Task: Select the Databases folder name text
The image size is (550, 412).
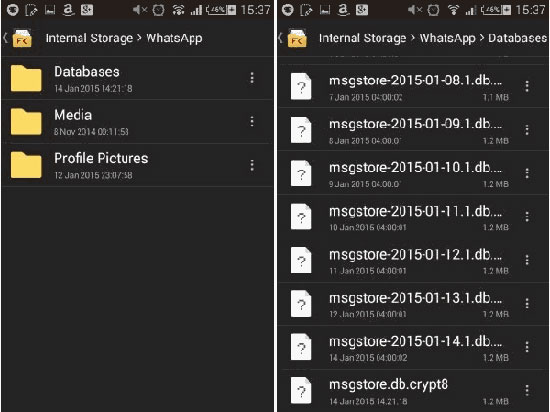Action: [87, 72]
